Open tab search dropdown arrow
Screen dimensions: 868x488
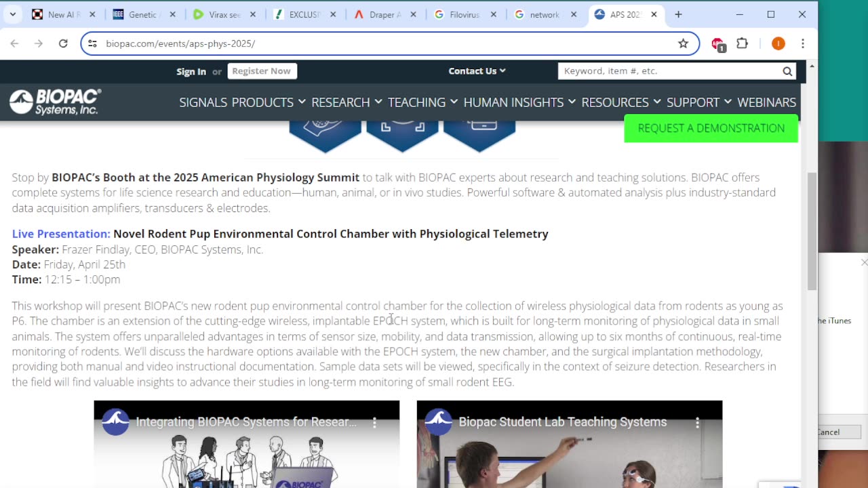[x=12, y=14]
